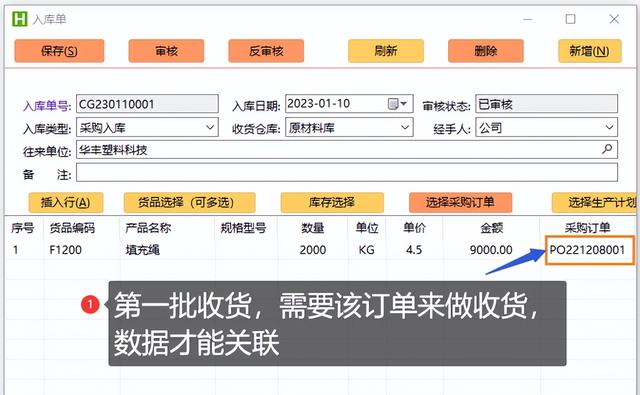Image resolution: width=640 pixels, height=395 pixels.
Task: Click the 规格型号 column header
Action: tap(244, 228)
